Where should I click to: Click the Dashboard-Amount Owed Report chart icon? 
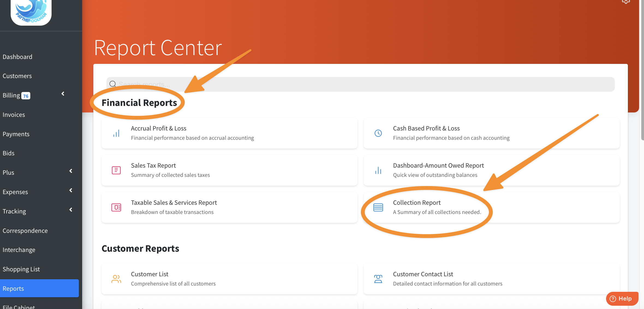pyautogui.click(x=378, y=170)
